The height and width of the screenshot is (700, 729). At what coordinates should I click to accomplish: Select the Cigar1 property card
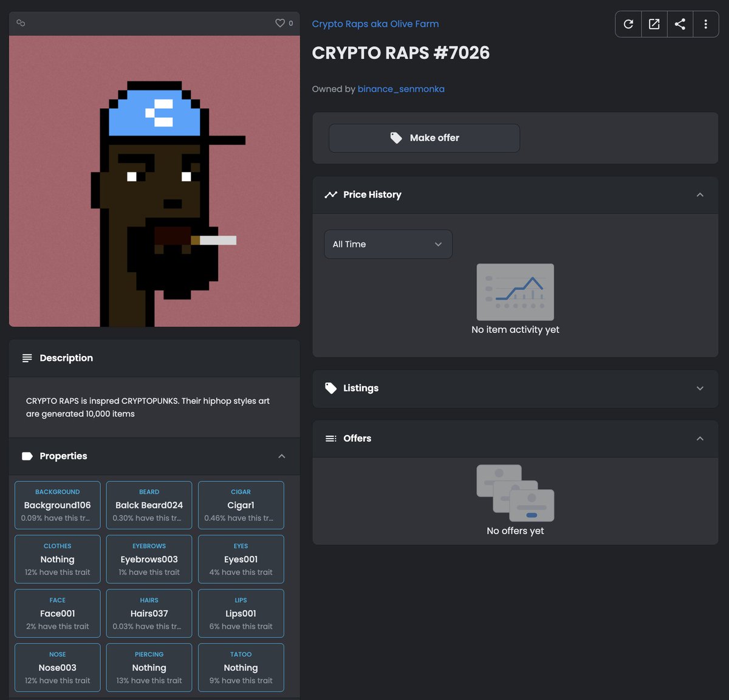click(x=241, y=505)
